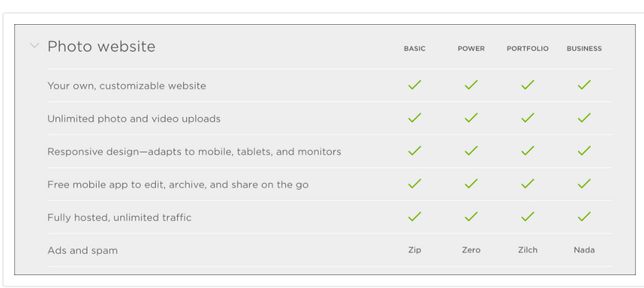Click the Portfolio checkmark for unlimited uploads

click(x=527, y=118)
